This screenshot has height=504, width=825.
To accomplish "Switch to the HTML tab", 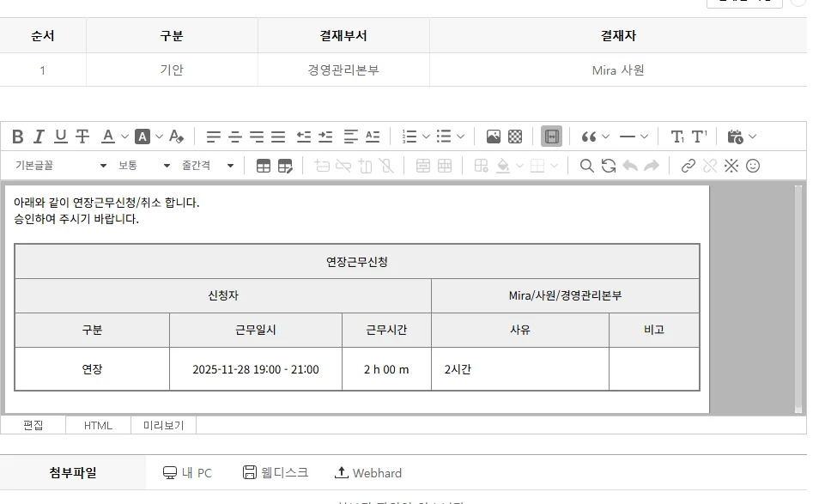I will tap(98, 425).
